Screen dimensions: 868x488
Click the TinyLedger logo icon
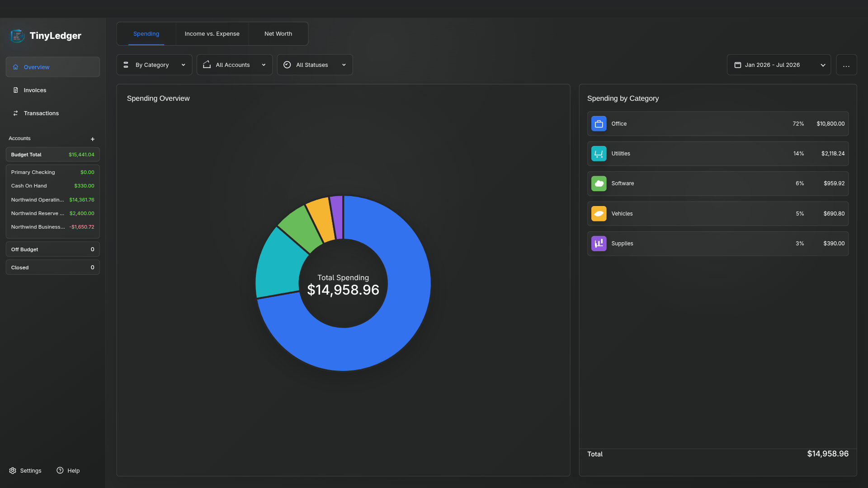18,36
